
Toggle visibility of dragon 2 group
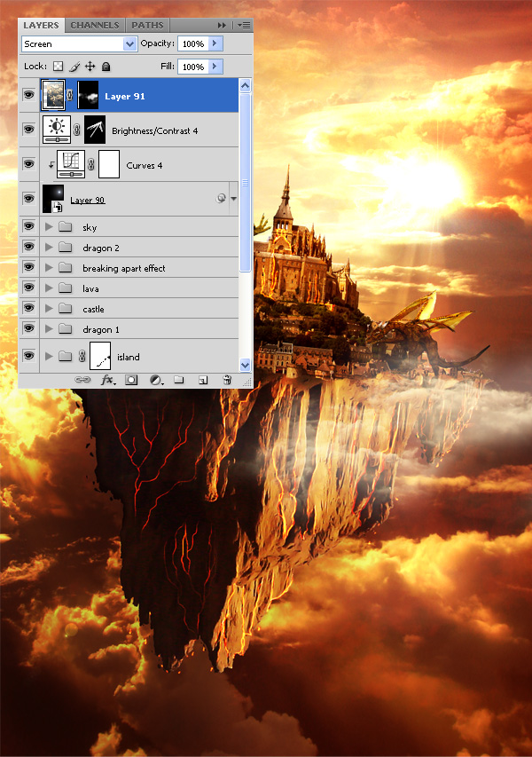click(x=29, y=247)
